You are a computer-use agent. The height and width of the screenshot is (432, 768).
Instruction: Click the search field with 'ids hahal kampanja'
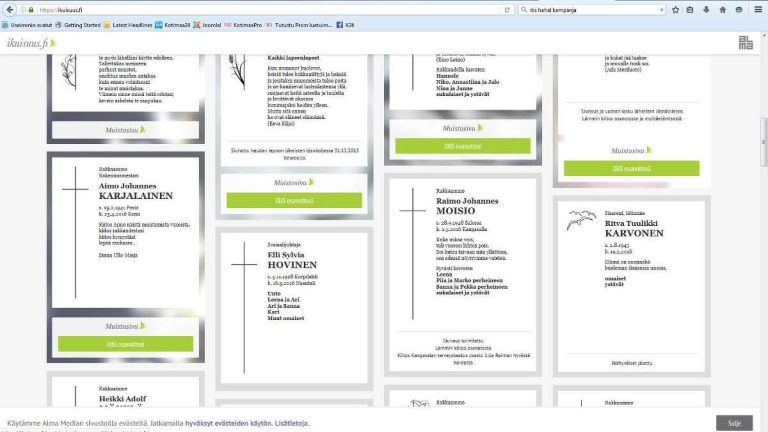pyautogui.click(x=593, y=10)
